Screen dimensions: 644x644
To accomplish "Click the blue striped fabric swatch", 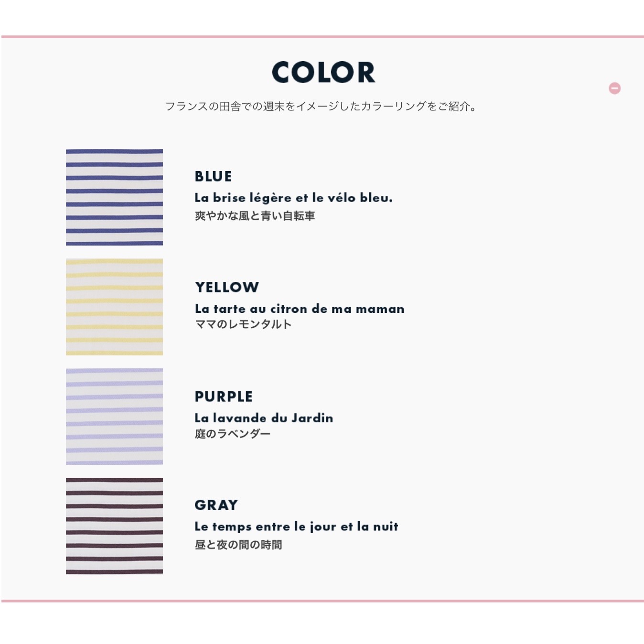I will (114, 197).
